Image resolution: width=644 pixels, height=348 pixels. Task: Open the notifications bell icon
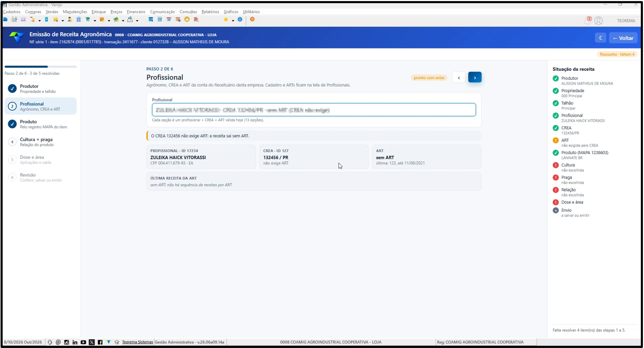pos(588,21)
